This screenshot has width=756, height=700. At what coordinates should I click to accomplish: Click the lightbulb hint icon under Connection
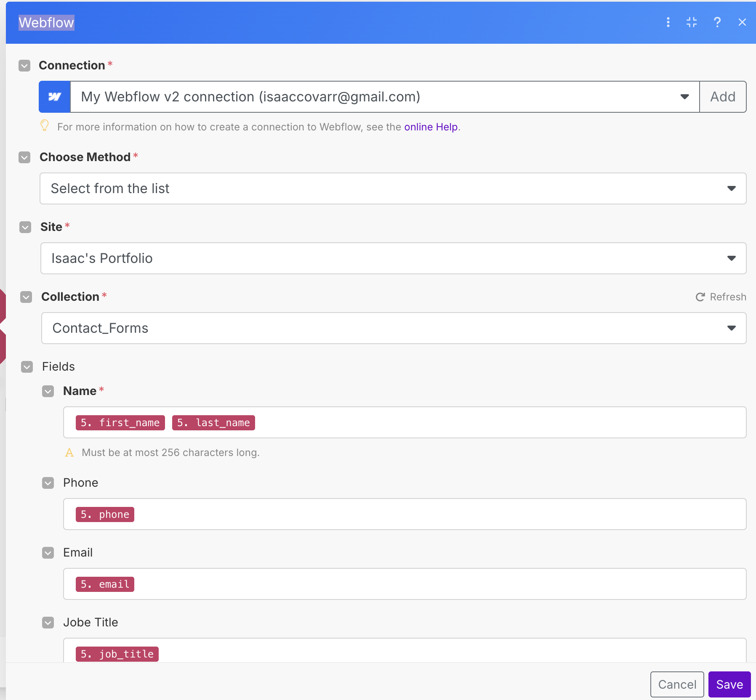click(45, 126)
